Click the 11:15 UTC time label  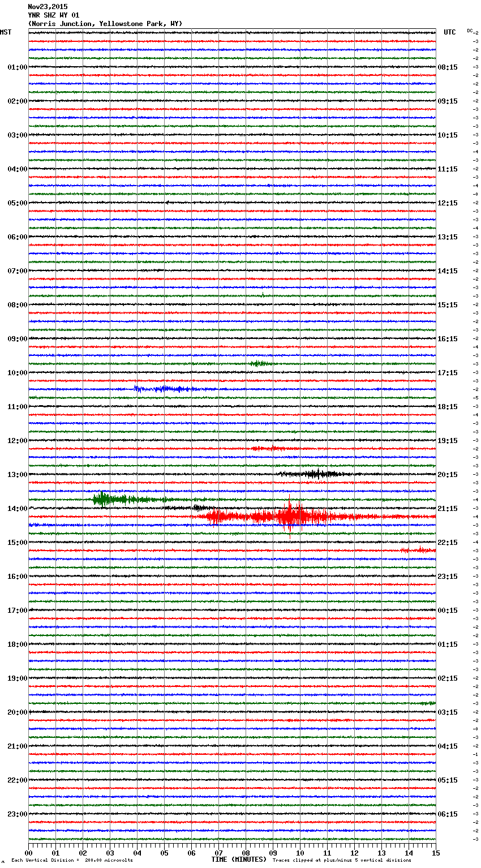click(x=448, y=169)
